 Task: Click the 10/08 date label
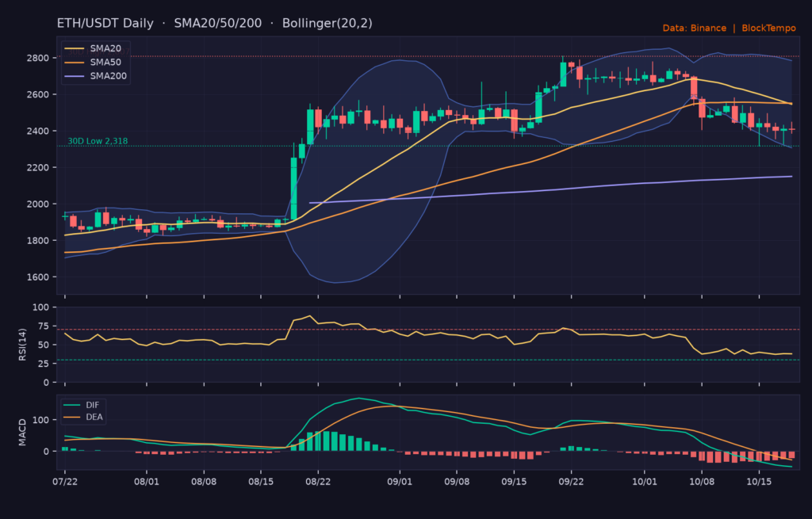pos(702,482)
